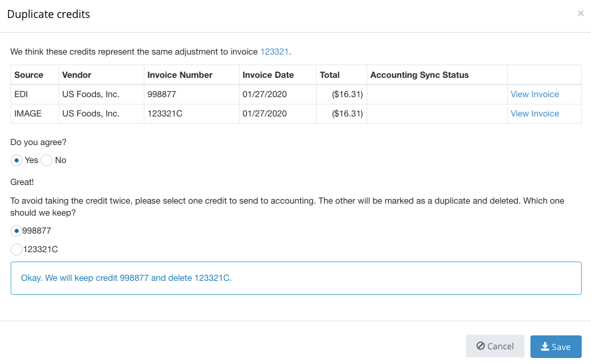Viewport: 591px width, 364px height.
Task: Click the EDI source cell in the table
Action: (21, 94)
